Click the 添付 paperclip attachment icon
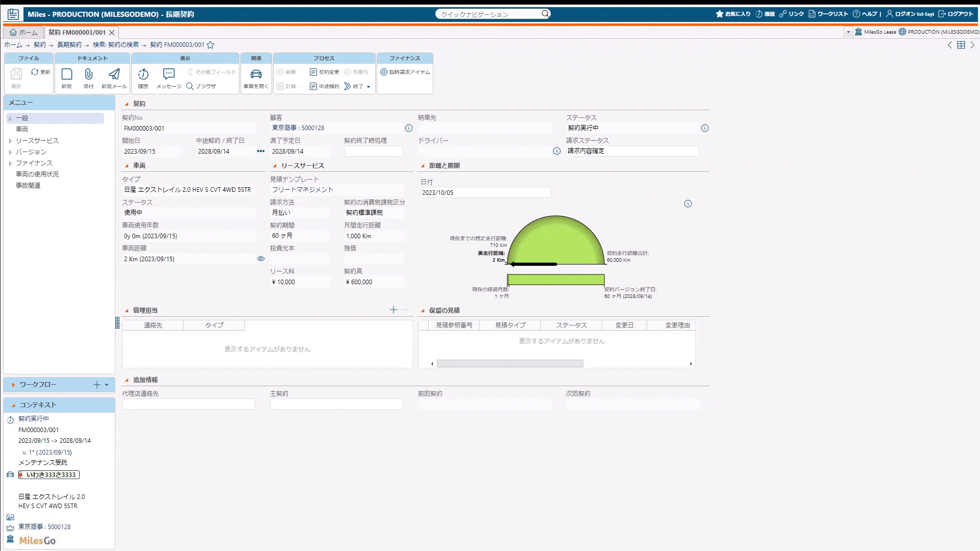This screenshot has height=551, width=980. (x=88, y=74)
